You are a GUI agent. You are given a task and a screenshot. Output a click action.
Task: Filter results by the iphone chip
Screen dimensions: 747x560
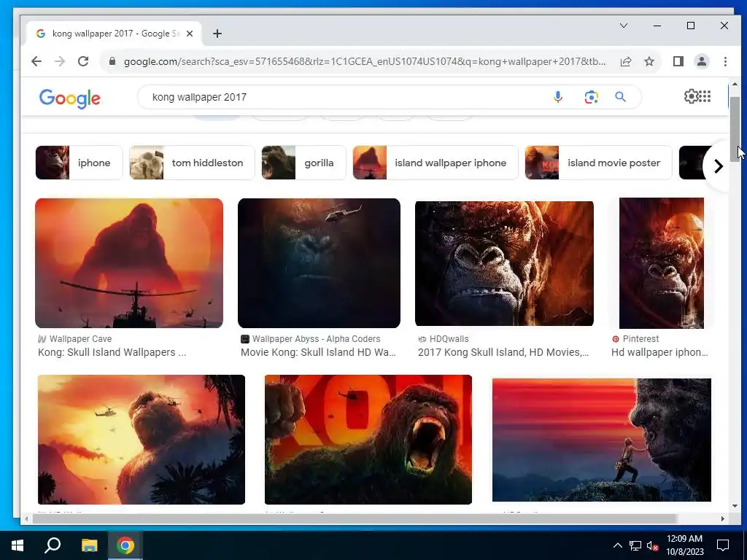point(79,163)
